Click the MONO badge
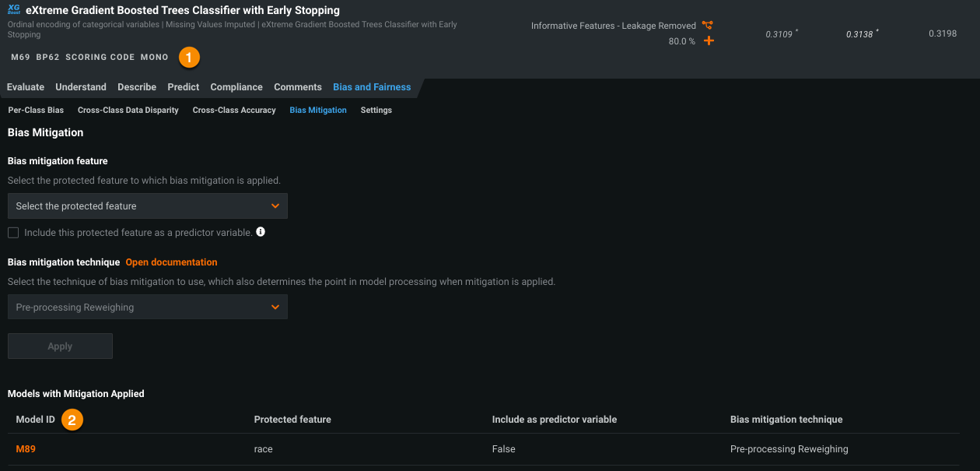Image resolution: width=980 pixels, height=471 pixels. tap(154, 58)
